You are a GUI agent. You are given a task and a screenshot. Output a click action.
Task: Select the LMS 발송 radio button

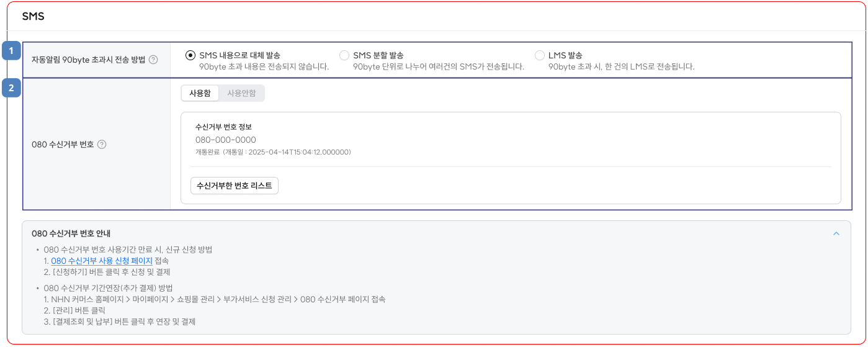[x=540, y=55]
